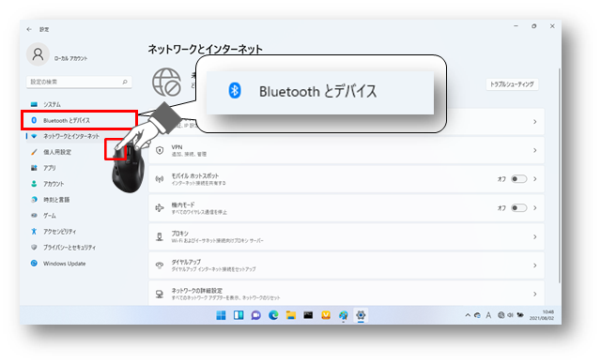Viewport: 601px width, 364px height.
Task: Focus the 設定の検索 search field
Action: click(79, 82)
